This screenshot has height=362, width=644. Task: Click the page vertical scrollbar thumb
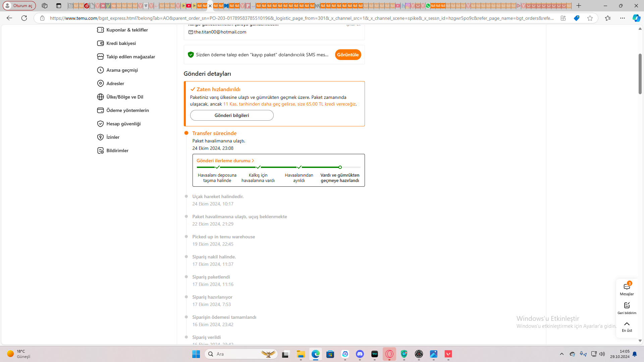coord(640,73)
